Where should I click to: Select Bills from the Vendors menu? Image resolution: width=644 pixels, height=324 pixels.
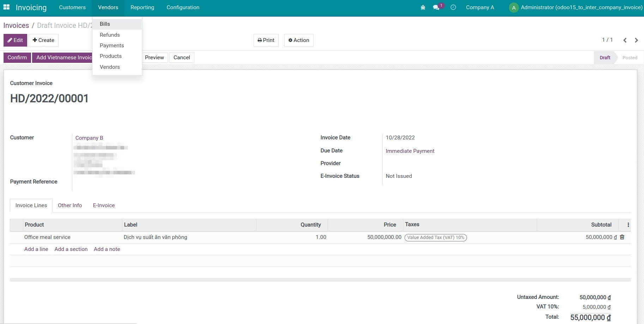[105, 24]
